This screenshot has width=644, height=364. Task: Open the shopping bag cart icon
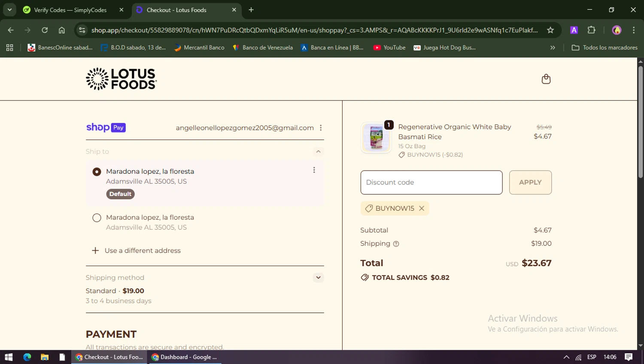coord(546,79)
